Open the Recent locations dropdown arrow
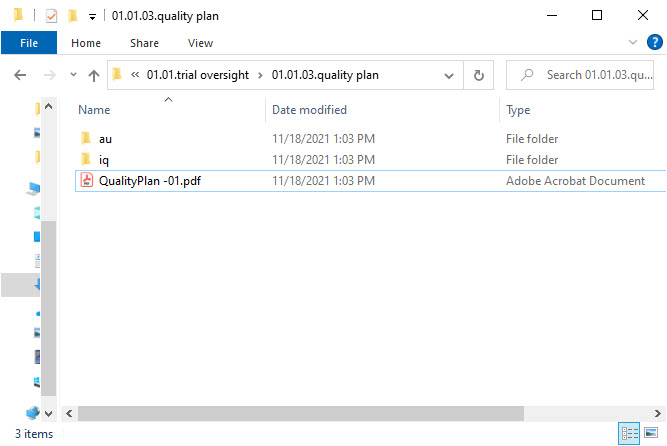This screenshot has height=446, width=667. [x=73, y=75]
